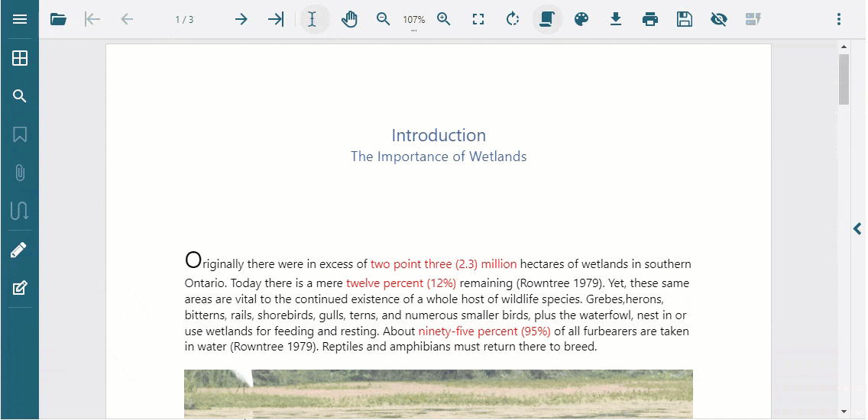Go to the previous page arrow

[x=128, y=19]
